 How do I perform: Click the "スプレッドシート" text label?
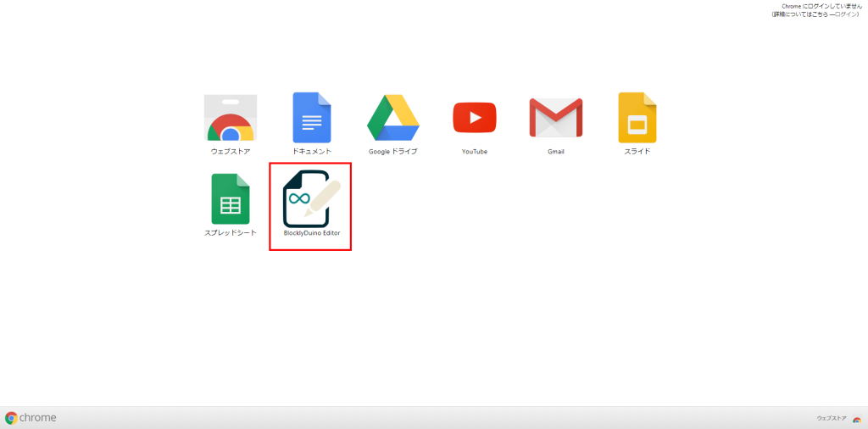(231, 233)
